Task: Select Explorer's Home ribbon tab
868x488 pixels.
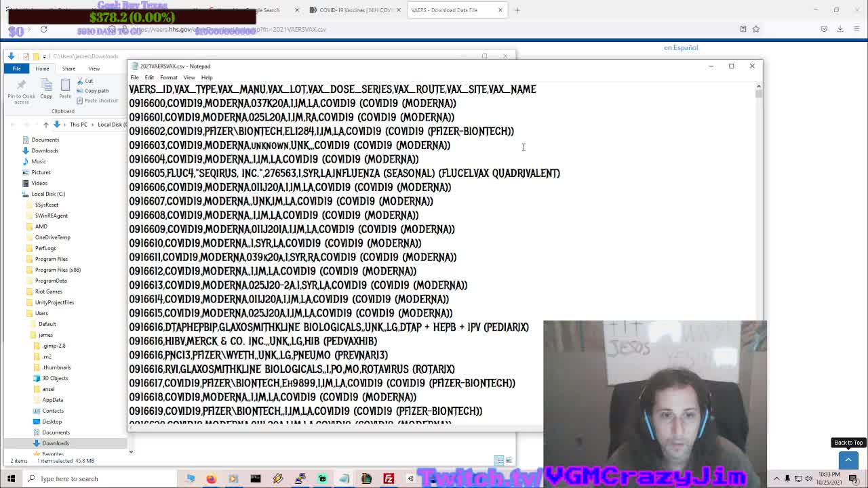Action: [42, 68]
